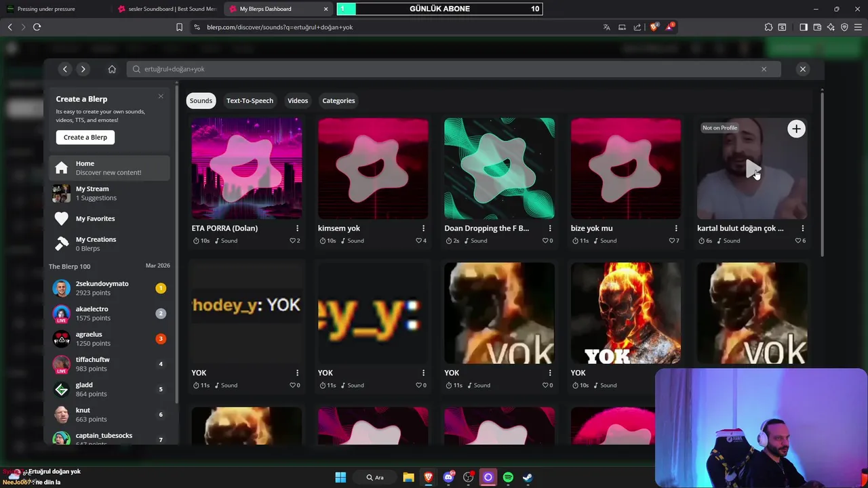Image resolution: width=868 pixels, height=488 pixels.
Task: Open options menu for kartal bulut doğan çok
Action: pos(803,228)
